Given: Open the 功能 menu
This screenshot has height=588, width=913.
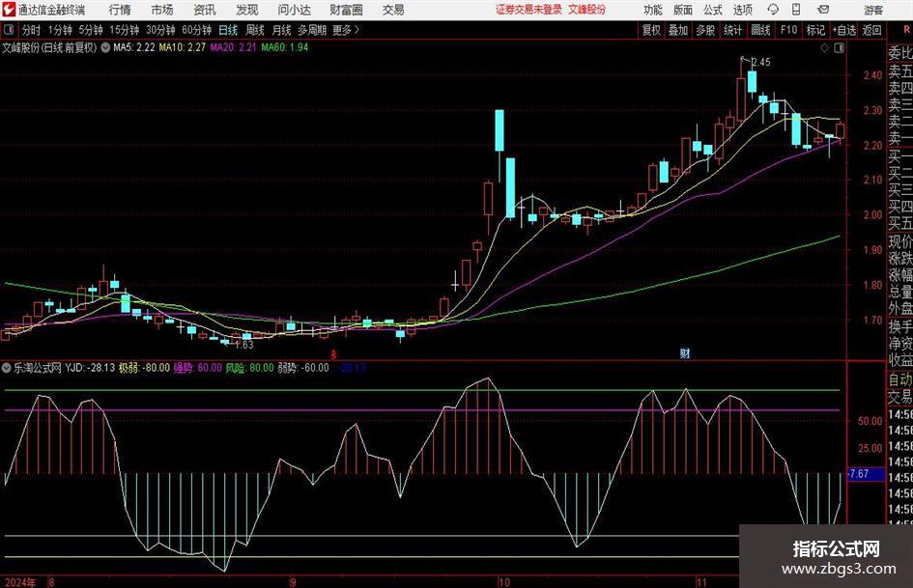Looking at the screenshot, I should [x=653, y=10].
